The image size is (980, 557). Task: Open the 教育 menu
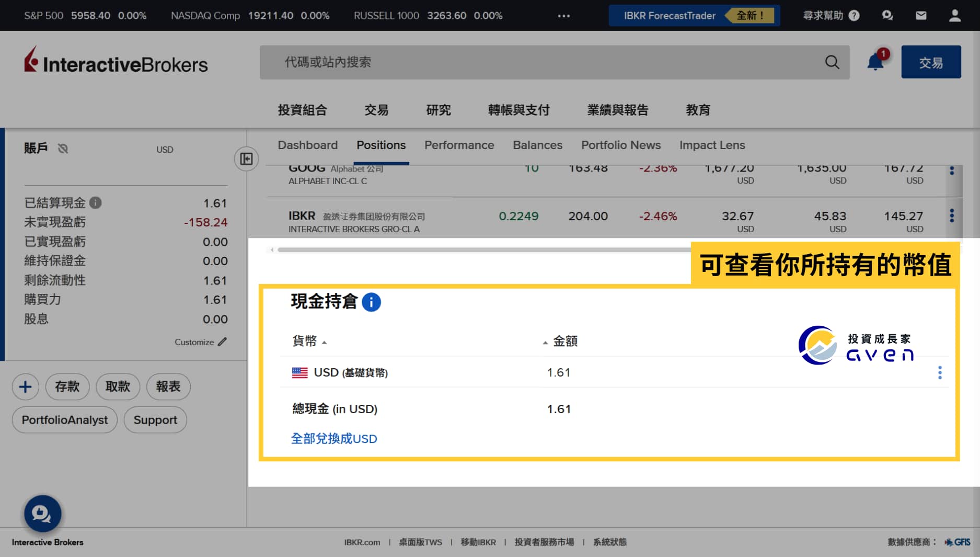[698, 110]
